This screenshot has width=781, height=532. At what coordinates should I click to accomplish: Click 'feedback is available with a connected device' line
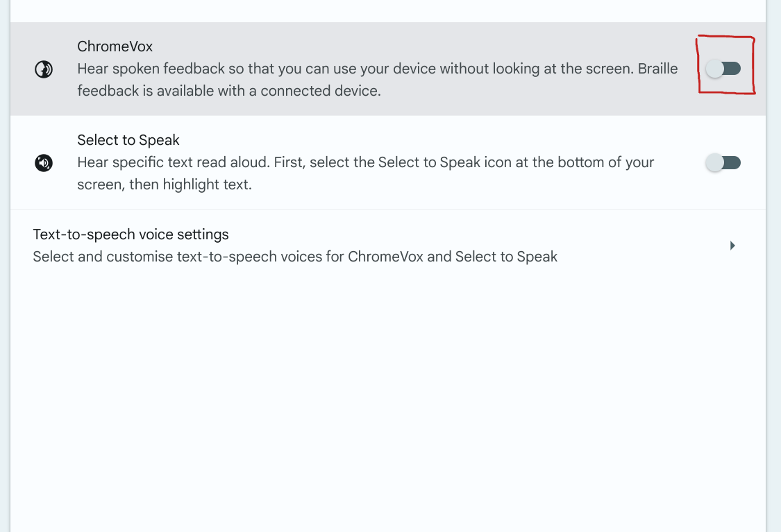tap(229, 91)
